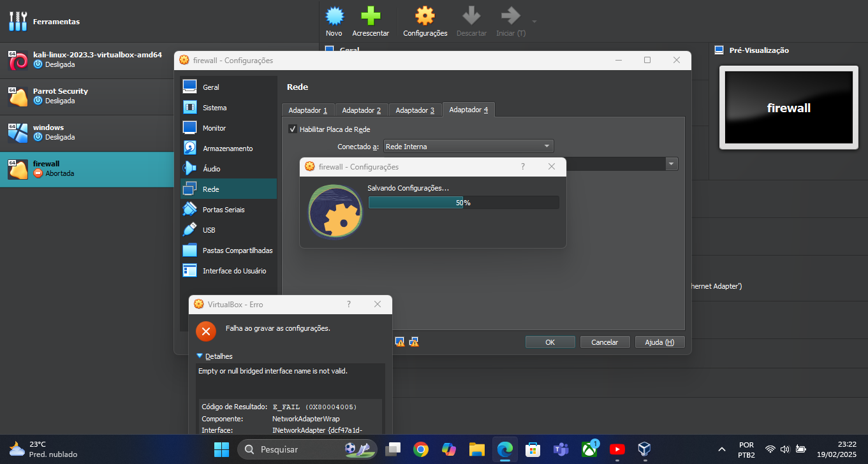Click help button in progress dialog
Screen dimensions: 868x464
[523, 166]
